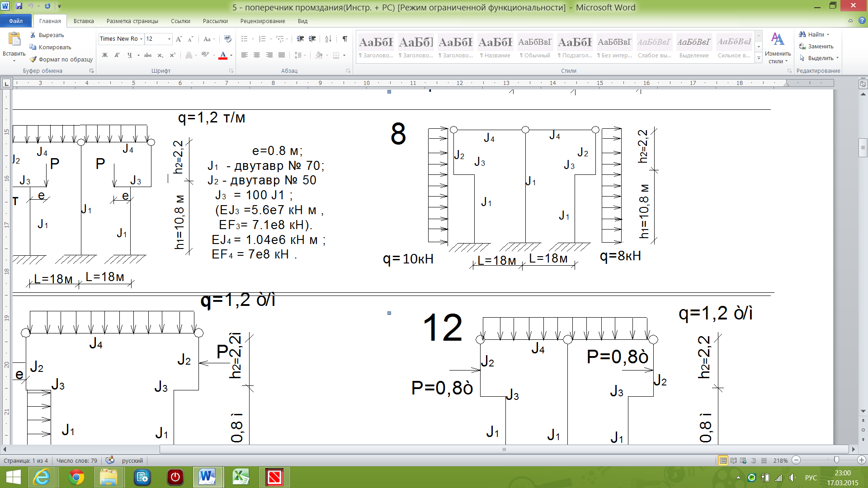Switch to the Вставка tab
The image size is (868, 488).
[84, 21]
